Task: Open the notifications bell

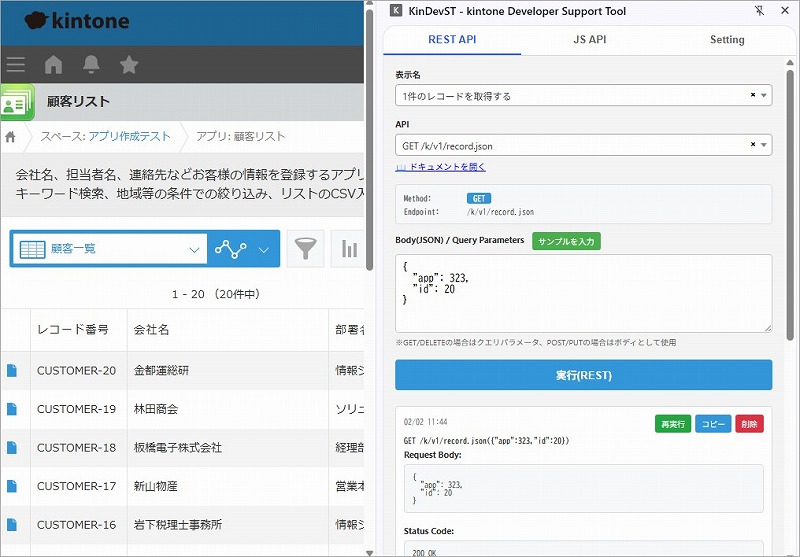Action: point(91,65)
